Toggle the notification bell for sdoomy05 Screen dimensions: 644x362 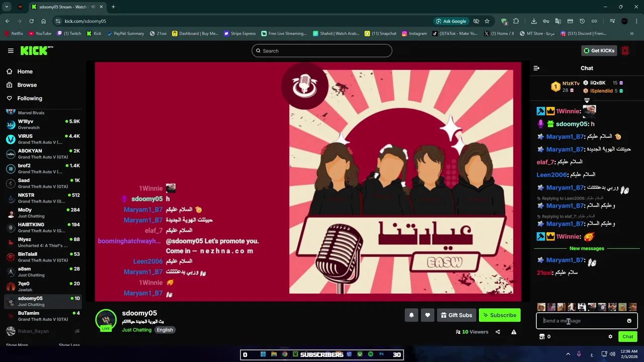411,315
